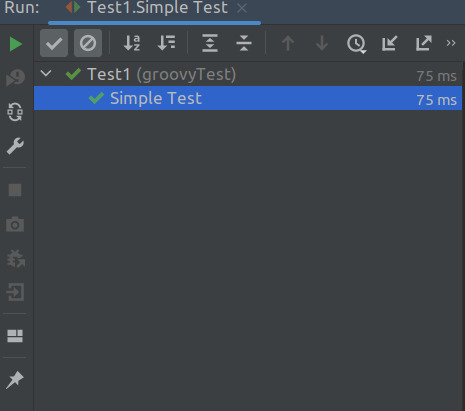Rerun tests with the green play icon
465x411 pixels.
pos(15,44)
